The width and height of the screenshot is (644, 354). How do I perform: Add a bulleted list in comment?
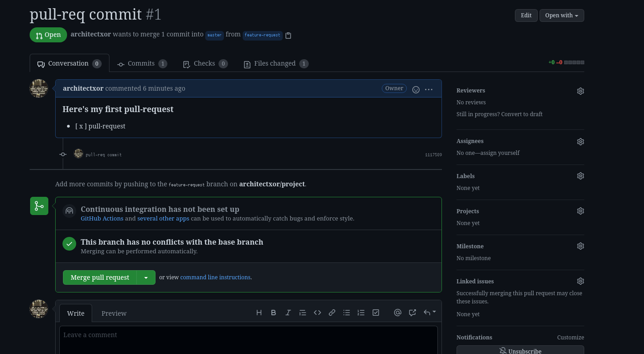point(347,313)
